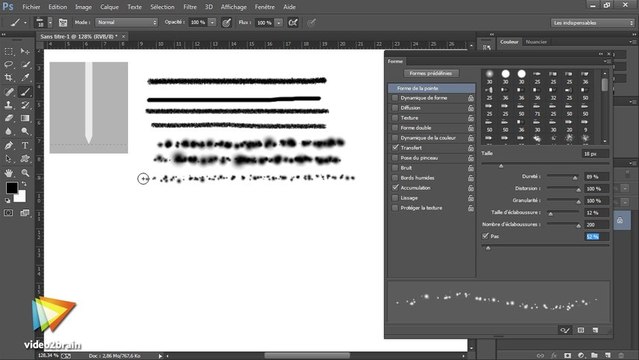Enable airbrush mode icon
Viewport: 639px width, 360px height.
[293, 23]
